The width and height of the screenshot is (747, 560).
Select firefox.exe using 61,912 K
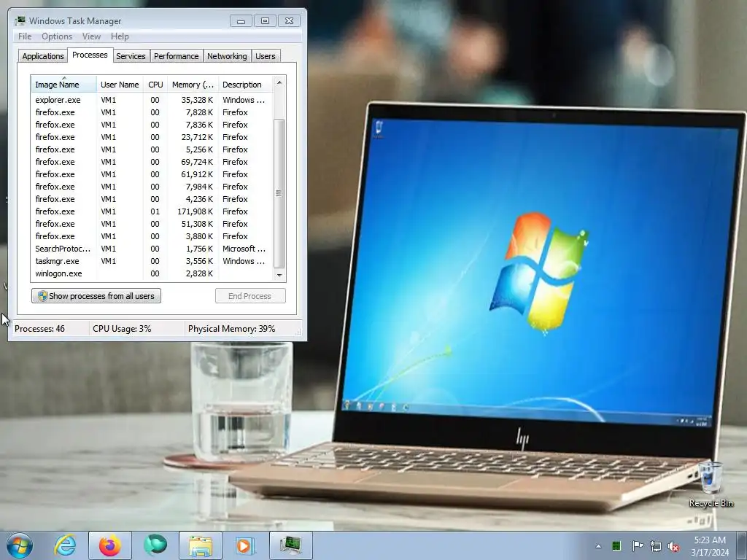click(x=152, y=174)
